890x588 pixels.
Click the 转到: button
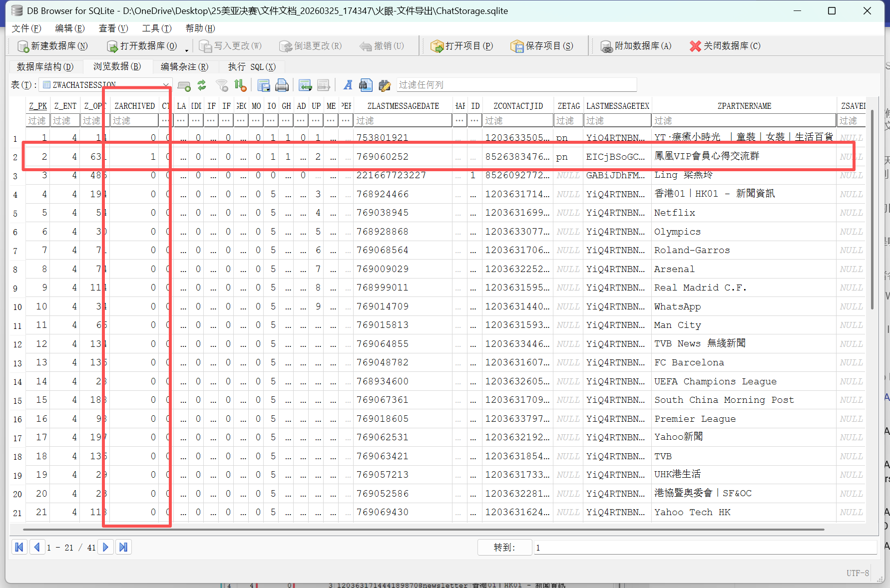[504, 548]
